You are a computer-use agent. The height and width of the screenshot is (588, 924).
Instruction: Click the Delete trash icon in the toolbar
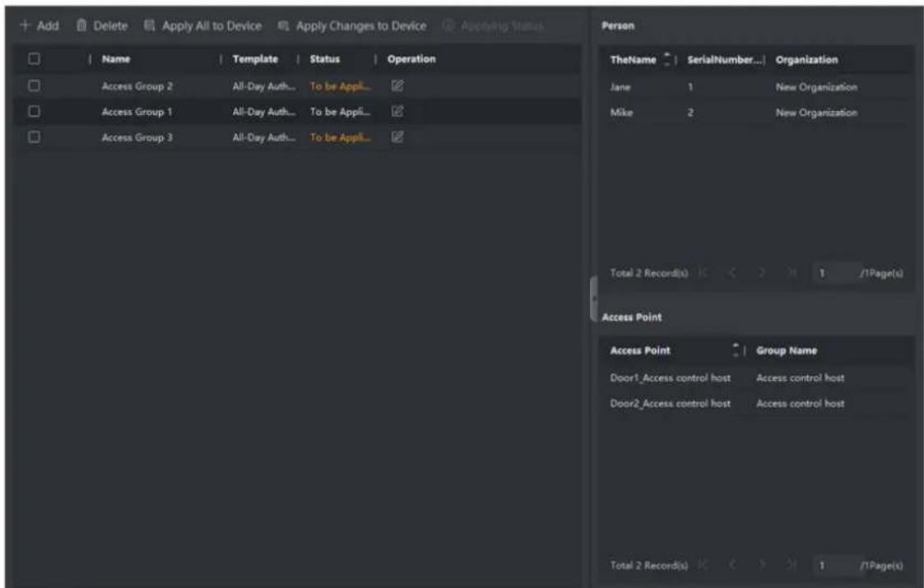[x=81, y=25]
